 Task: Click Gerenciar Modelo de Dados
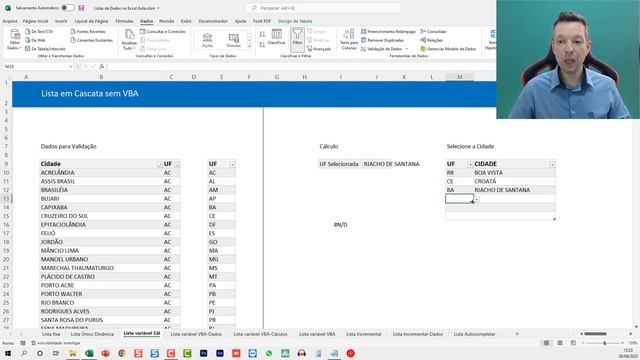(448, 49)
